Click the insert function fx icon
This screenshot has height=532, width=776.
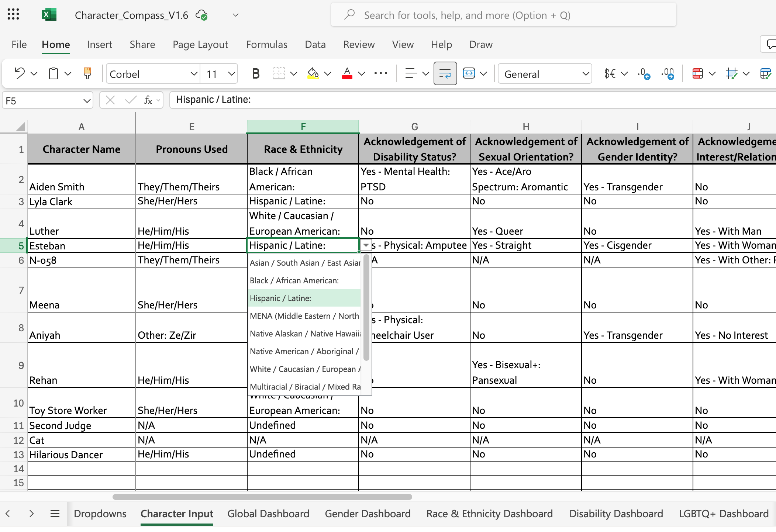pyautogui.click(x=148, y=100)
